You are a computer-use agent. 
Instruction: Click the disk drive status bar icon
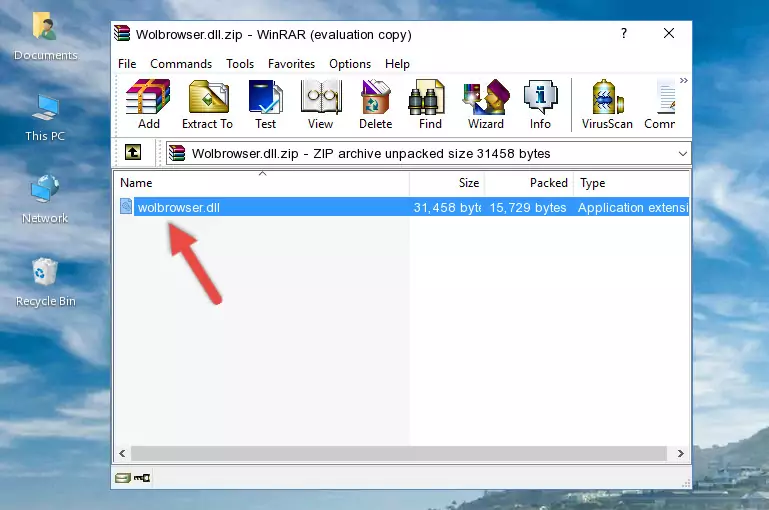tap(123, 478)
